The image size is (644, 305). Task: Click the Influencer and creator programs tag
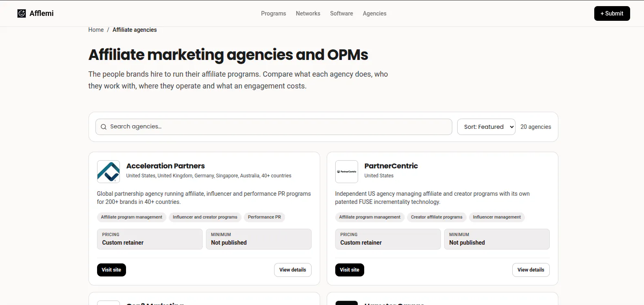(205, 217)
